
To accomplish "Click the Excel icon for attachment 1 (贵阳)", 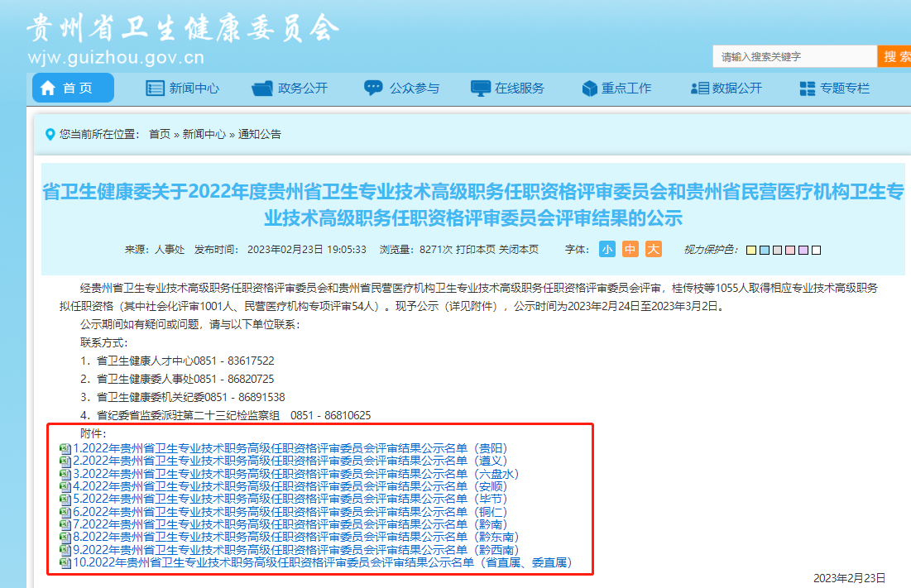I will coord(65,448).
